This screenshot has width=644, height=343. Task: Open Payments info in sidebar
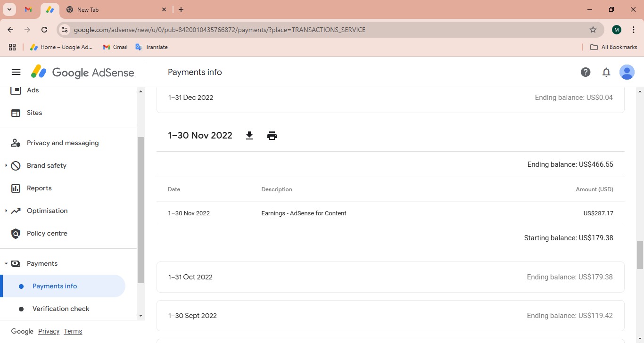tap(63, 286)
